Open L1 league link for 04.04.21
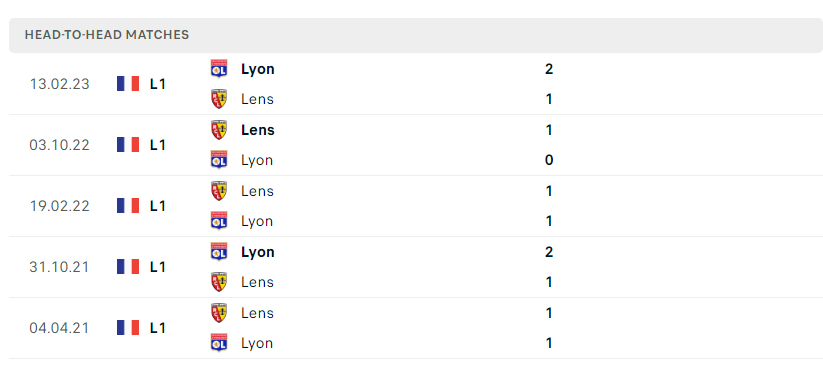Screen dimensions: 823x368 [158, 328]
